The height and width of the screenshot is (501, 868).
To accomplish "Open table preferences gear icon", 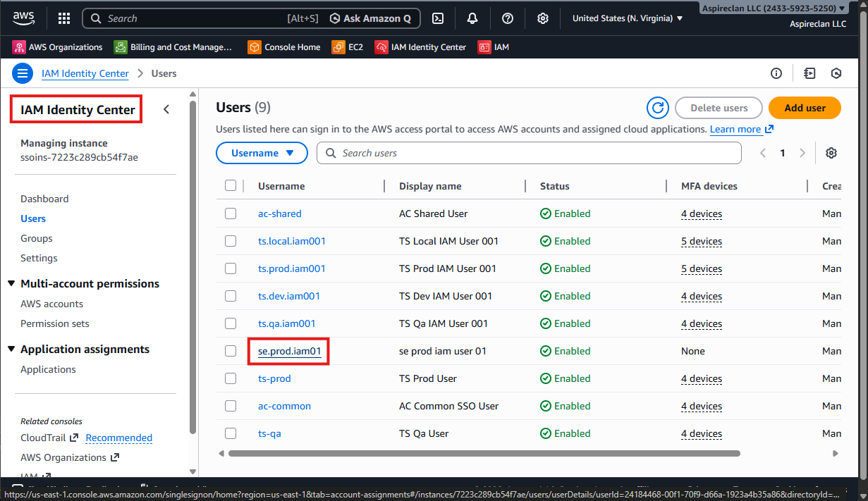I will (831, 153).
